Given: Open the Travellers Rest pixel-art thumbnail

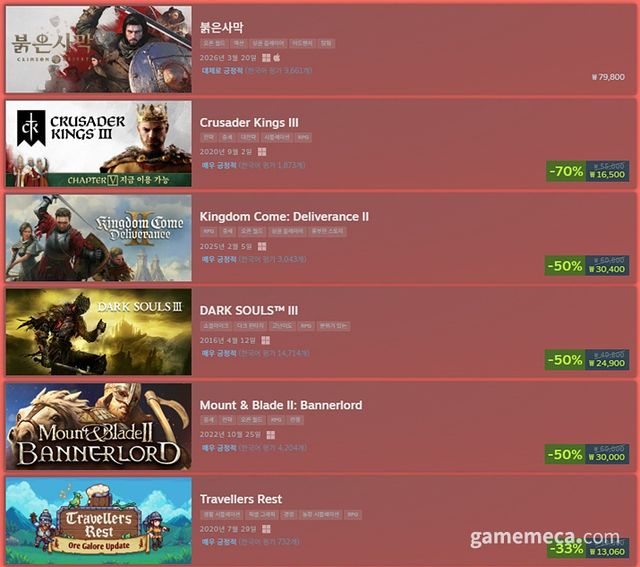Looking at the screenshot, I should coord(98,520).
